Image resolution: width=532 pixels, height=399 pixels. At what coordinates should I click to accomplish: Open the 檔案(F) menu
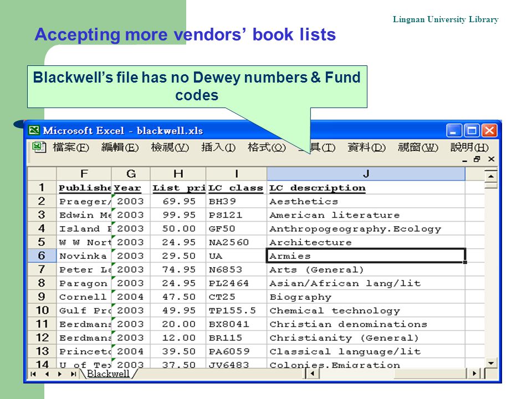point(71,147)
